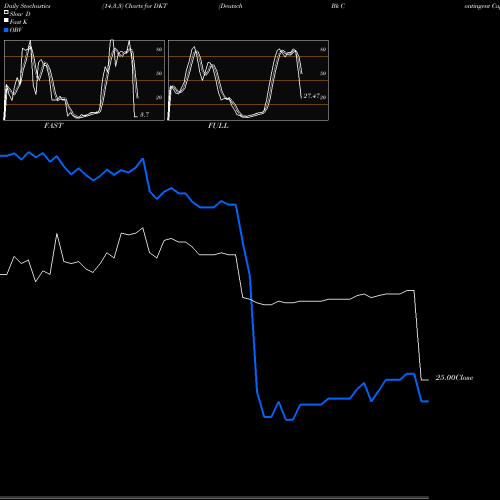This screenshot has height=500, width=500.
Task: Click the '25.00Close' price label
Action: click(454, 378)
